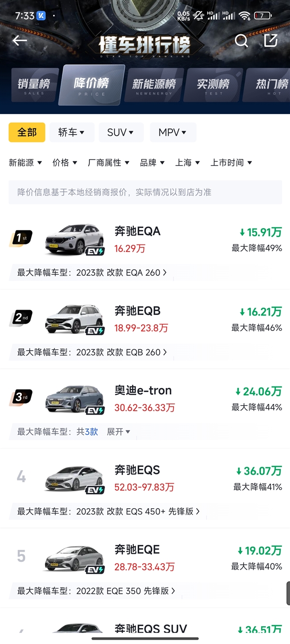Tap the back arrow icon
The height and width of the screenshot is (644, 290).
pyautogui.click(x=20, y=41)
